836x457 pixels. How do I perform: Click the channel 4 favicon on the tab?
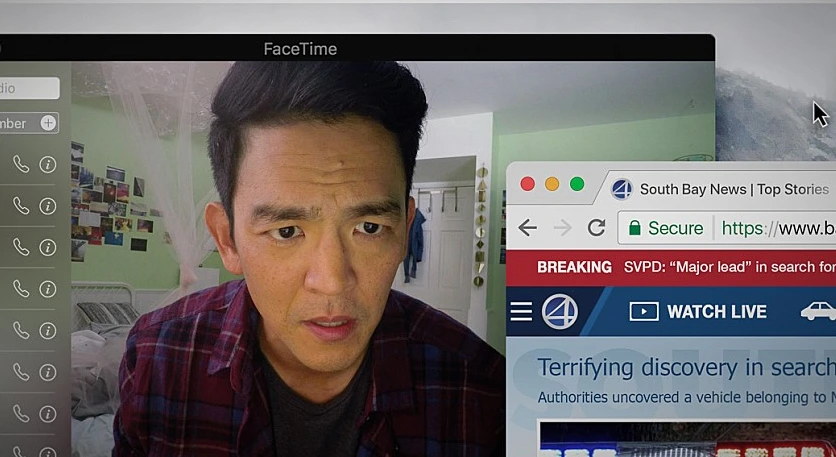click(x=622, y=189)
